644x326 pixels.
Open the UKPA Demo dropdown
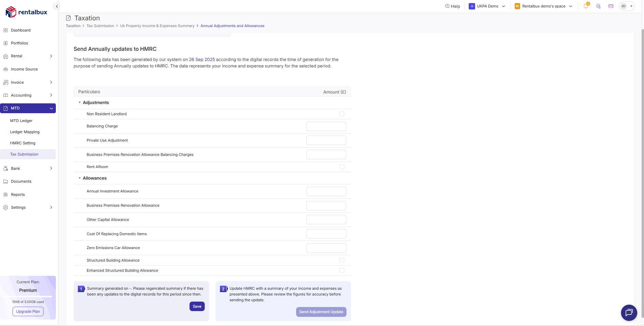coord(487,6)
